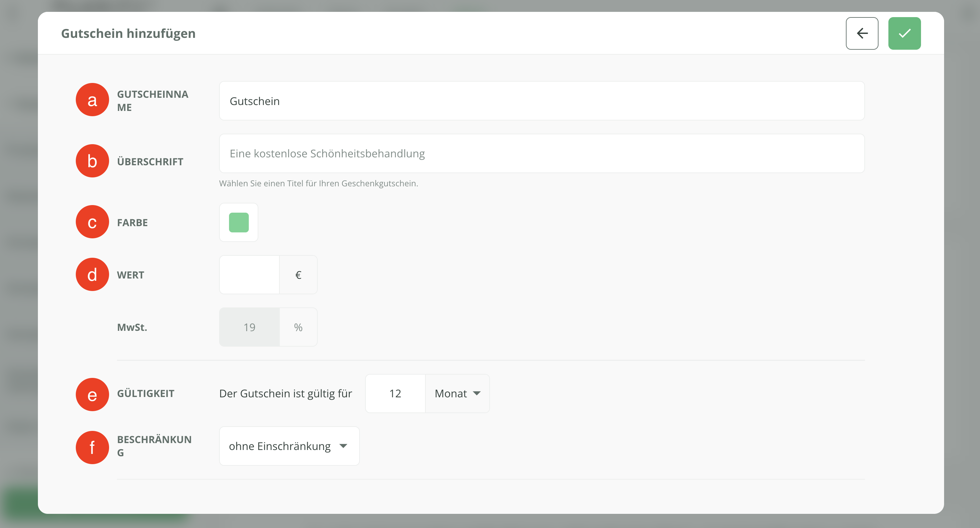Click the validity field showing 12
This screenshot has height=528, width=980.
395,393
